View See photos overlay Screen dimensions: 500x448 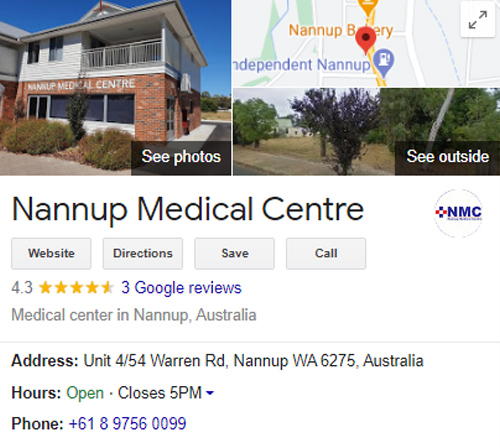[181, 158]
